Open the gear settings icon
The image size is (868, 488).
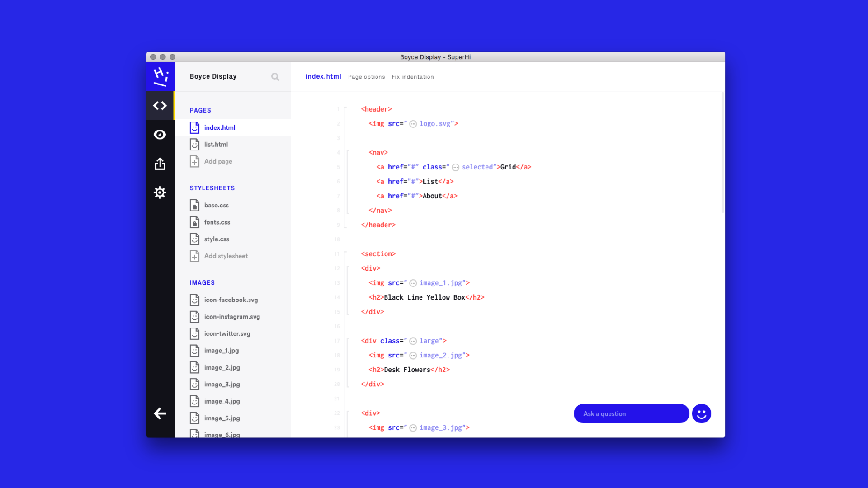[160, 192]
